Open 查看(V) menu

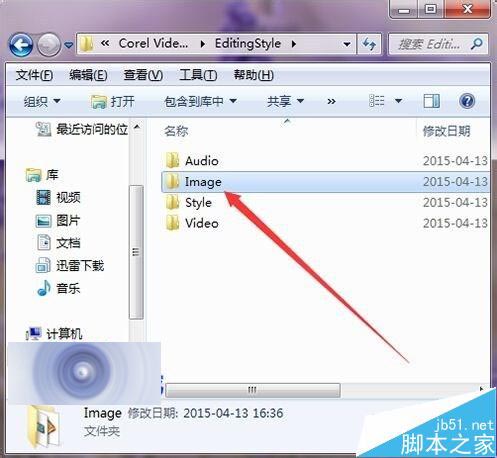[143, 75]
